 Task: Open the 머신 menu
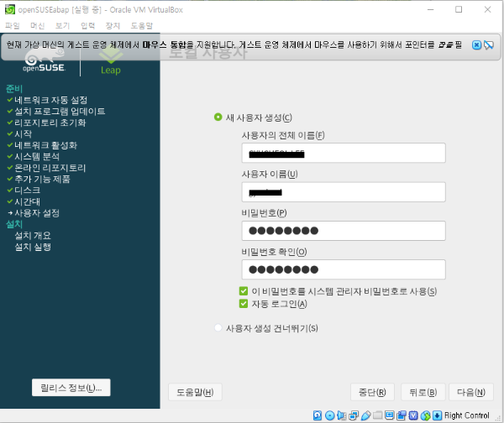pos(37,26)
